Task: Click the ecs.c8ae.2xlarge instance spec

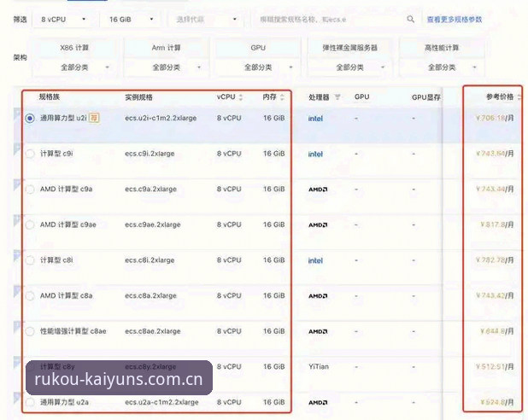Action: tap(153, 331)
